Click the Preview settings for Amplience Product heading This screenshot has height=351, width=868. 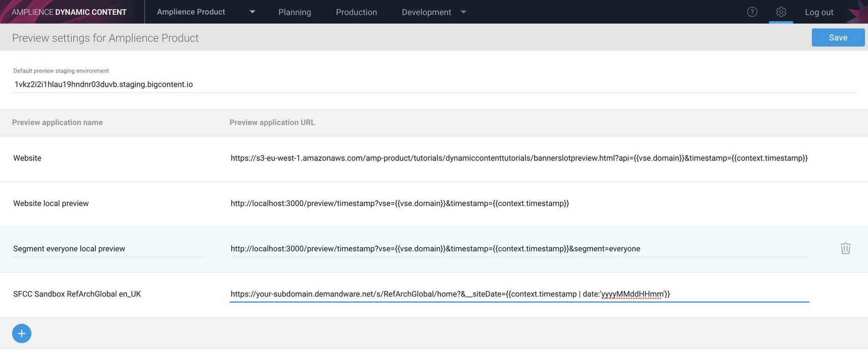(105, 38)
